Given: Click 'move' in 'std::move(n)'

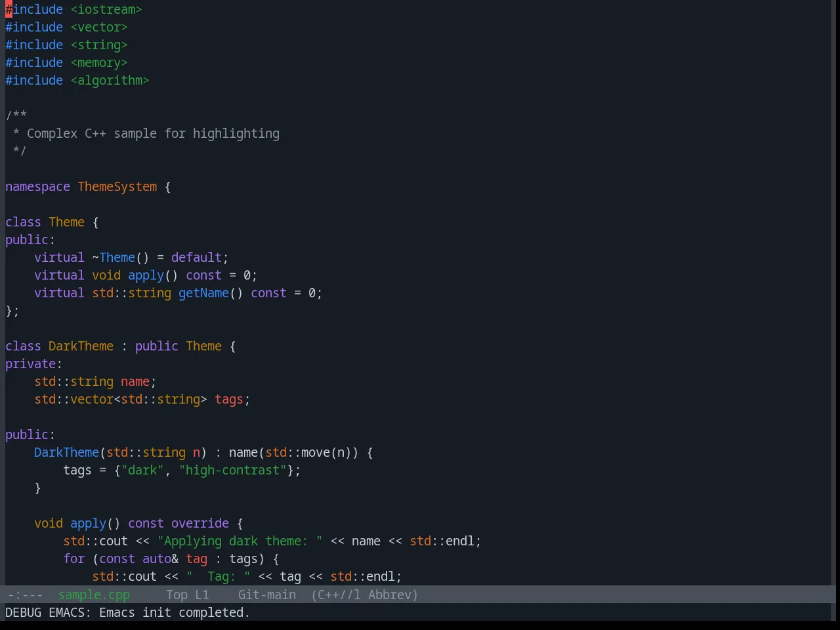Looking at the screenshot, I should (x=316, y=452).
